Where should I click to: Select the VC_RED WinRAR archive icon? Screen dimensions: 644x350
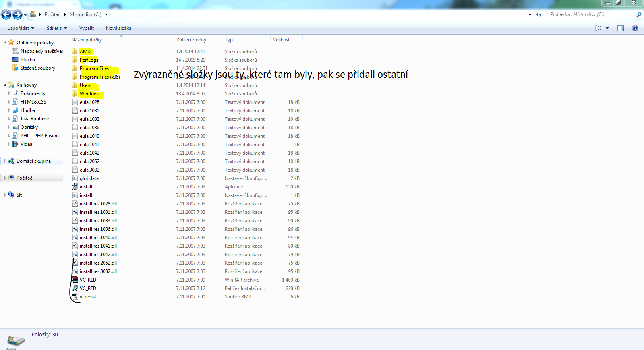tap(75, 280)
